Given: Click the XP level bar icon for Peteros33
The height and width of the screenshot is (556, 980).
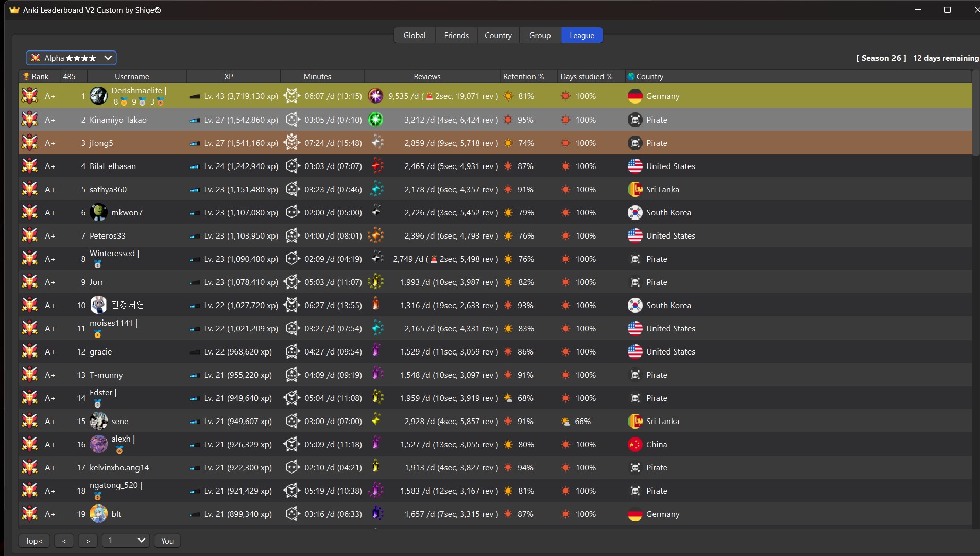Looking at the screenshot, I should click(x=194, y=236).
